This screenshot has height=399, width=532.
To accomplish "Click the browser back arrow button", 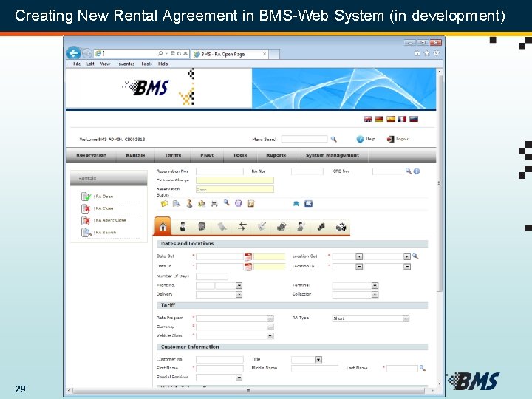I will coord(73,53).
